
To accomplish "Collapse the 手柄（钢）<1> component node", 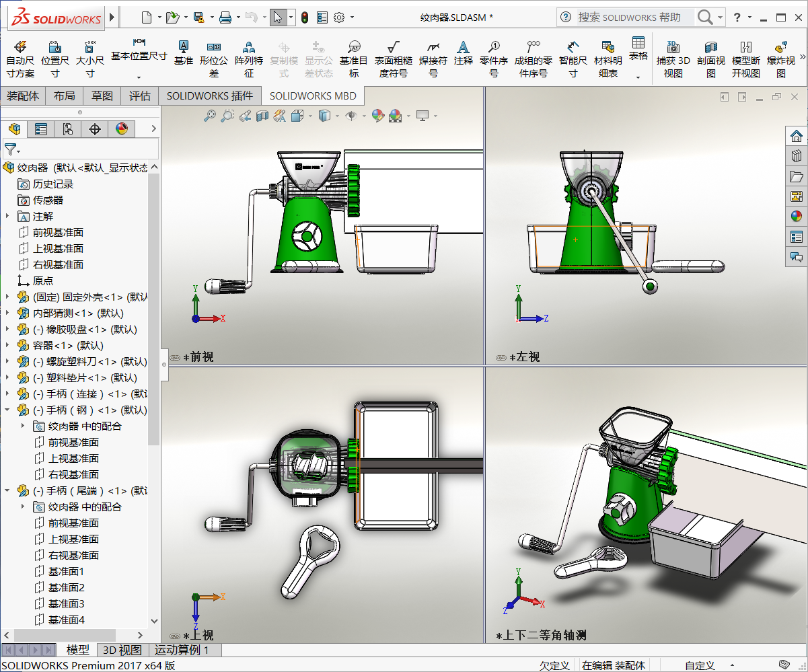I will click(7, 410).
